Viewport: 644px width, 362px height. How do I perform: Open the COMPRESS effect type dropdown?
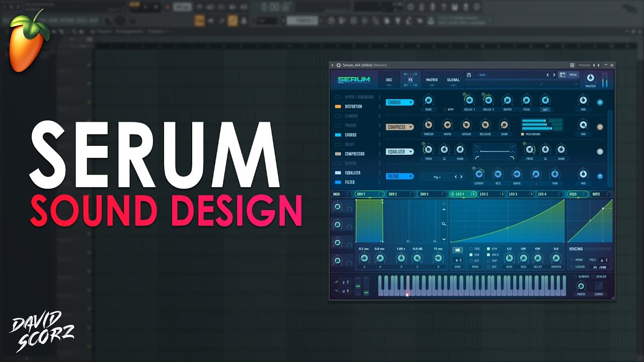[x=400, y=127]
